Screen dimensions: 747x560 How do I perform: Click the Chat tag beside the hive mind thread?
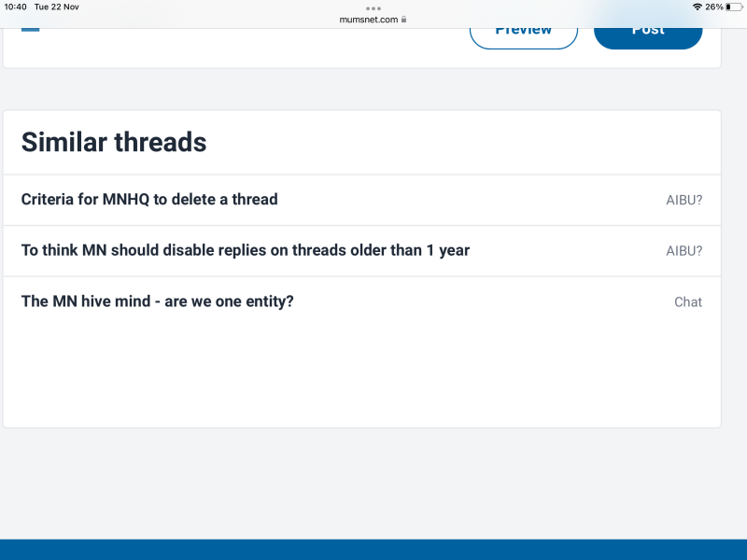tap(688, 301)
